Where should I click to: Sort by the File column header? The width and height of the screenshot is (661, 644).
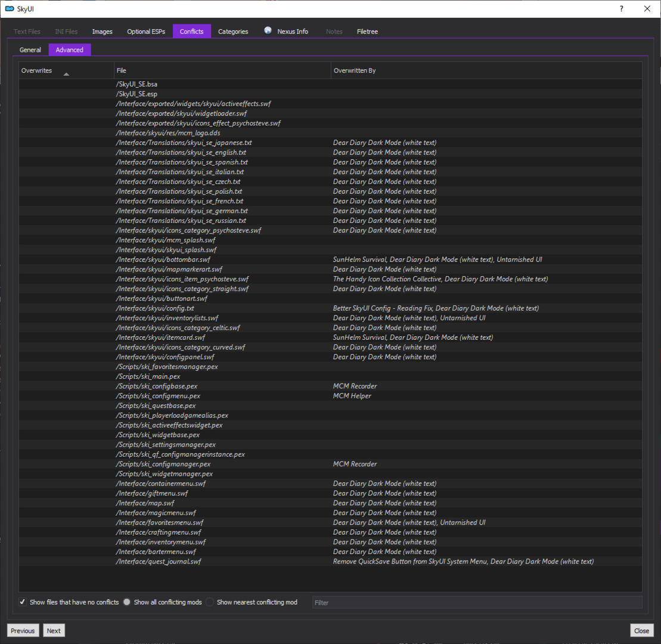222,70
